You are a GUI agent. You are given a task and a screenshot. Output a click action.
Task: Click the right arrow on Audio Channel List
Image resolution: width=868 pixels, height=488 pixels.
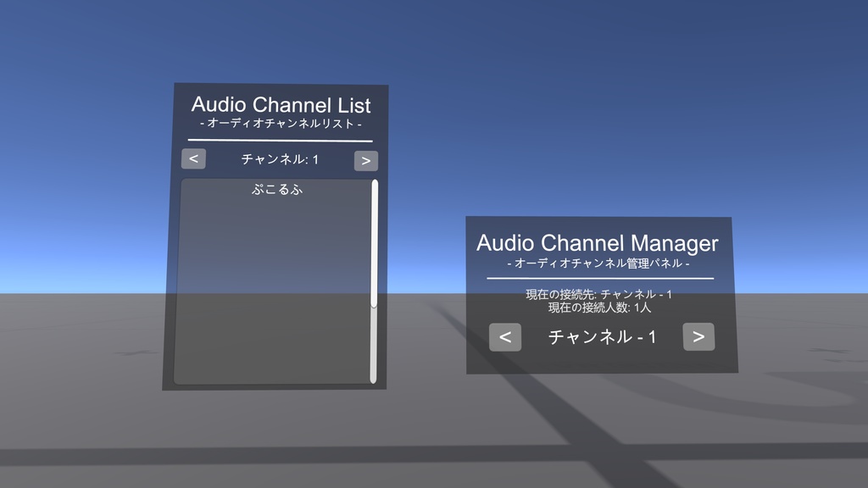click(x=366, y=159)
